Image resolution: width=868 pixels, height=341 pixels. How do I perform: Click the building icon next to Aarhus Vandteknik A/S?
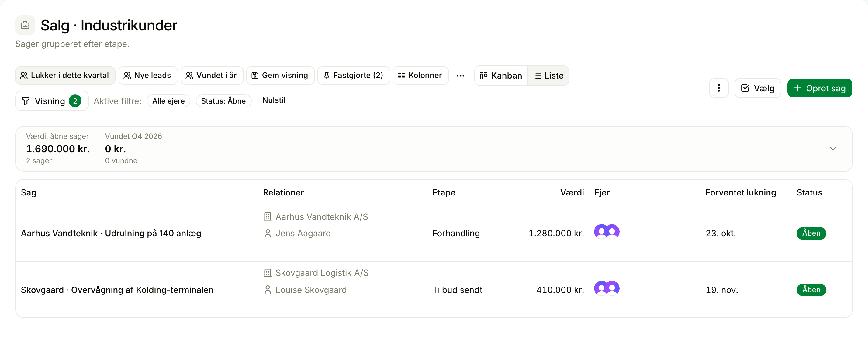click(268, 216)
